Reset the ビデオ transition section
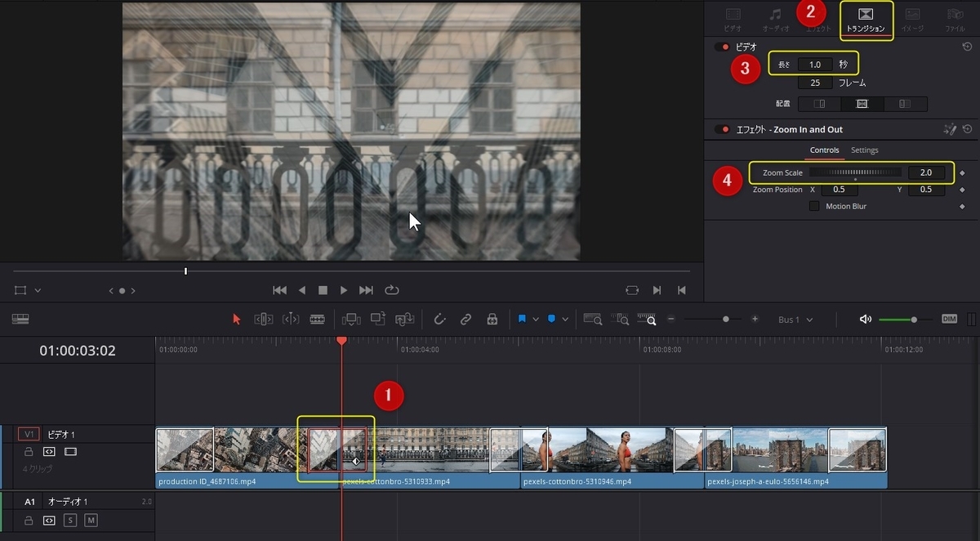The image size is (980, 541). coord(967,47)
